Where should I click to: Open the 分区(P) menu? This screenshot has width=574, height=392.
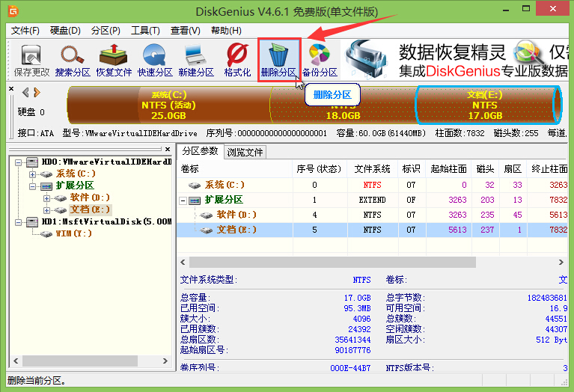tap(106, 31)
